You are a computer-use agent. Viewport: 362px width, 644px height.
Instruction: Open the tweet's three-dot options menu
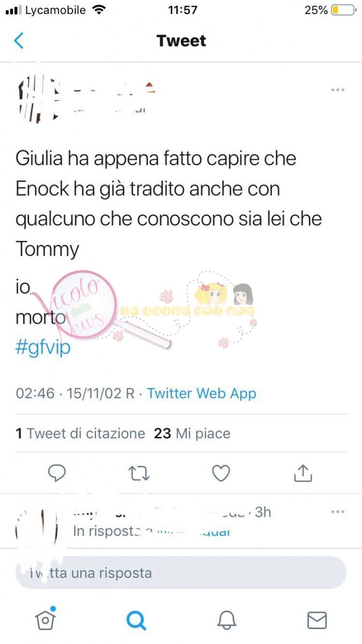[337, 90]
